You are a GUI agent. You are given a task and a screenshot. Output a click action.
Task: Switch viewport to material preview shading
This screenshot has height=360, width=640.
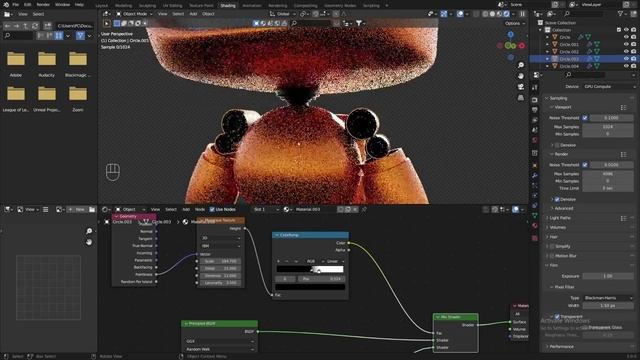pyautogui.click(x=499, y=13)
